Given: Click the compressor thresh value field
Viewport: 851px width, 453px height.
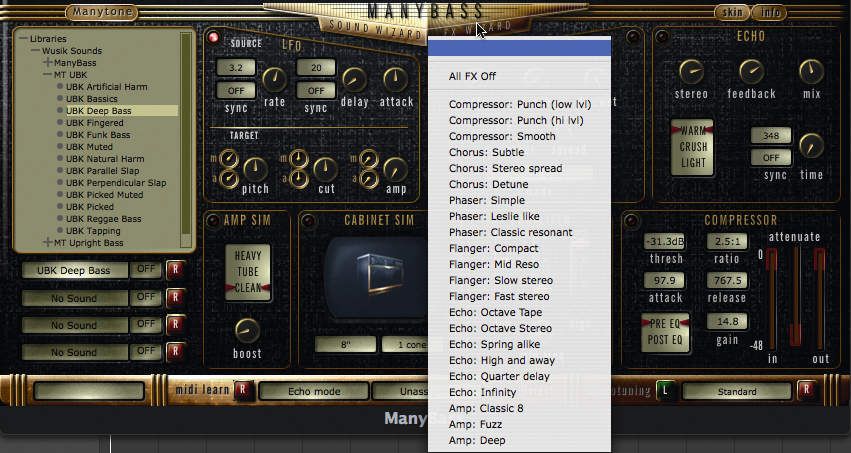Looking at the screenshot, I should pos(665,241).
